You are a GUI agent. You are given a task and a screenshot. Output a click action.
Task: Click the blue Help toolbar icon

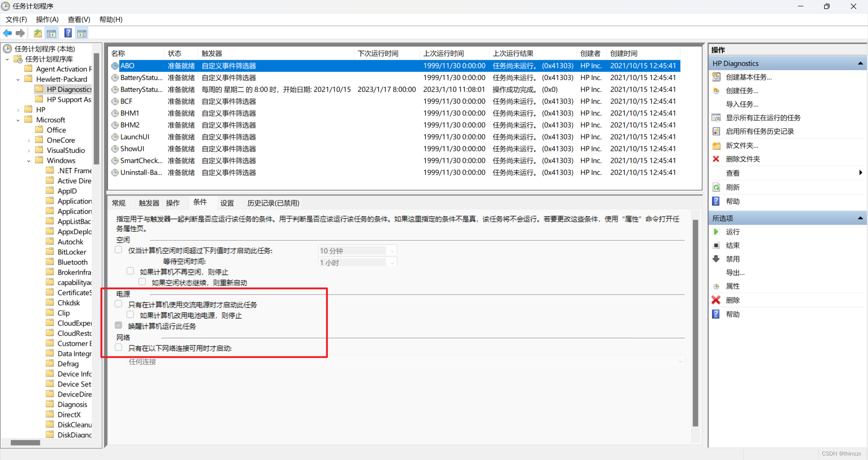pos(68,33)
